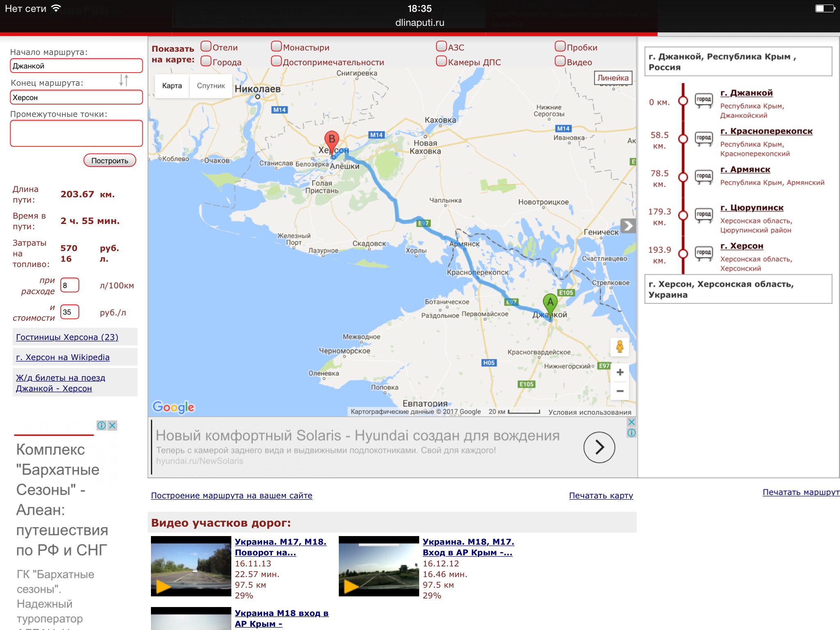The width and height of the screenshot is (840, 630).
Task: Open Украина. М18, М17. Вход в АР Крым link
Action: pos(468,547)
